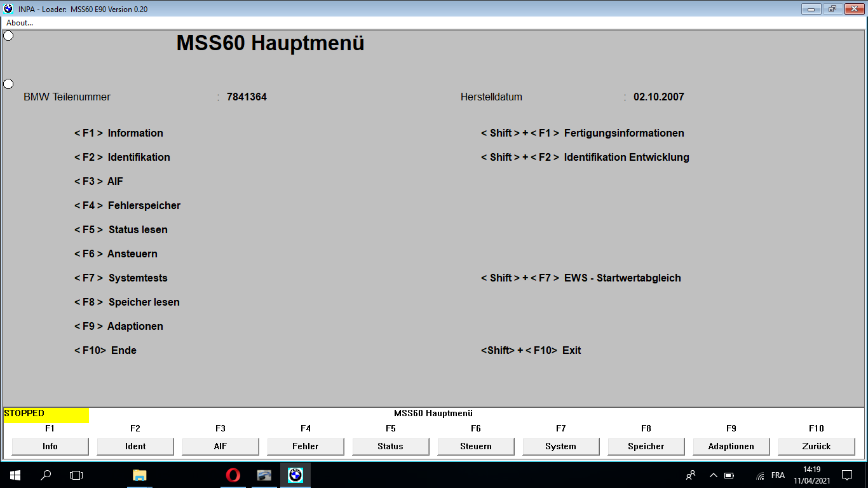Viewport: 868px width, 488px height.
Task: Toggle the lower round indicator beside Teilenummer
Action: (x=8, y=84)
